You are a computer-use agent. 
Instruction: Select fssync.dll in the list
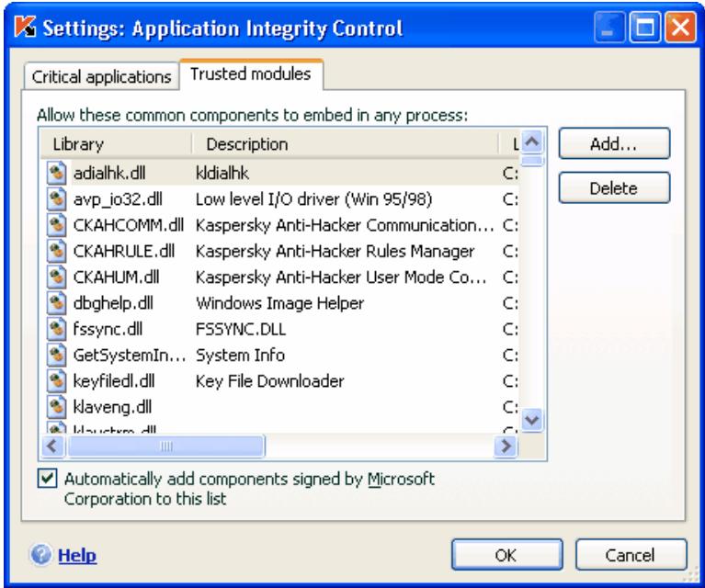108,330
